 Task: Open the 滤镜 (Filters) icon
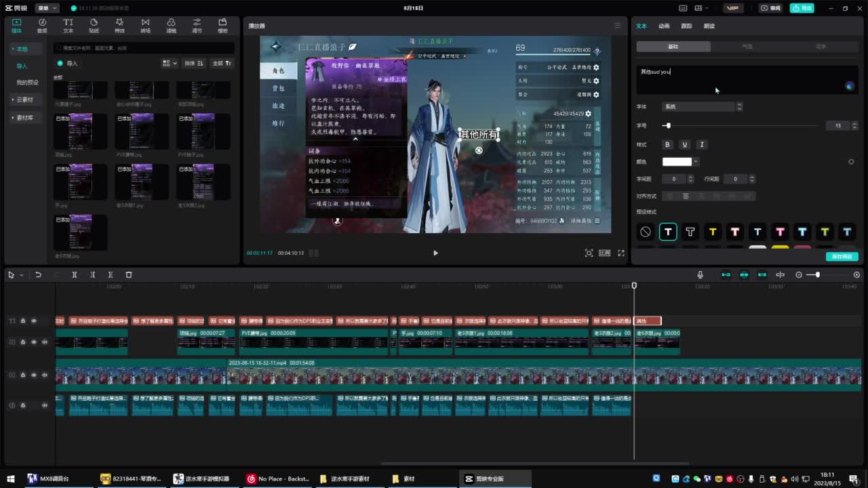(171, 26)
